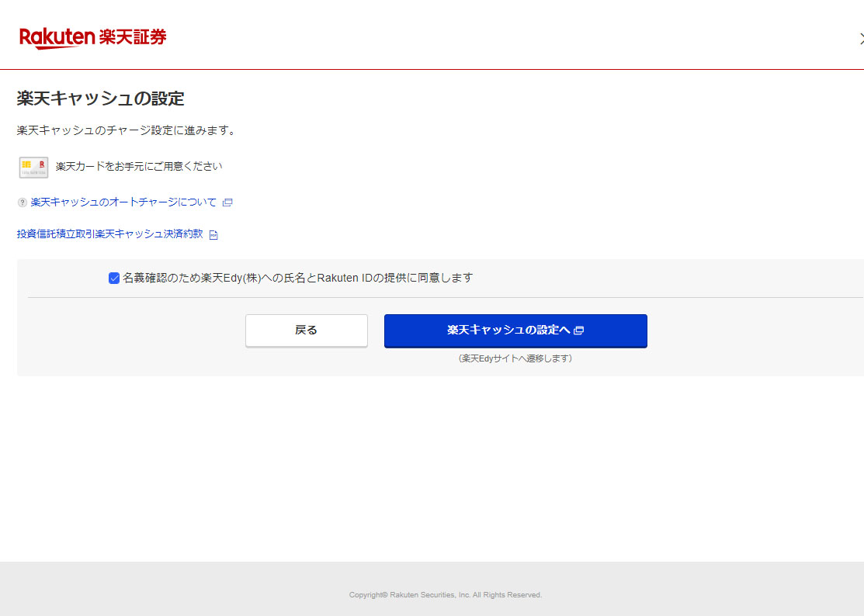The image size is (864, 616).
Task: Click the red 楽天証券 brand text
Action: coord(133,36)
